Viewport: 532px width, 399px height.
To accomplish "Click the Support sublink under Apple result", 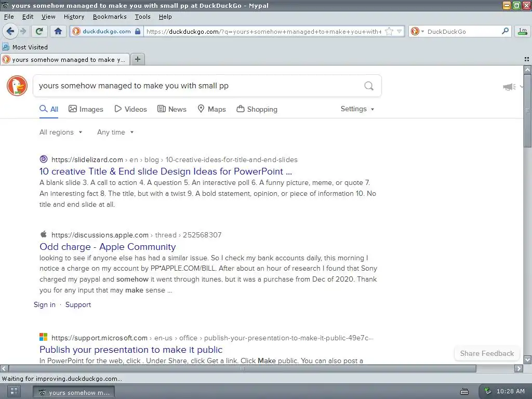I will click(x=78, y=304).
